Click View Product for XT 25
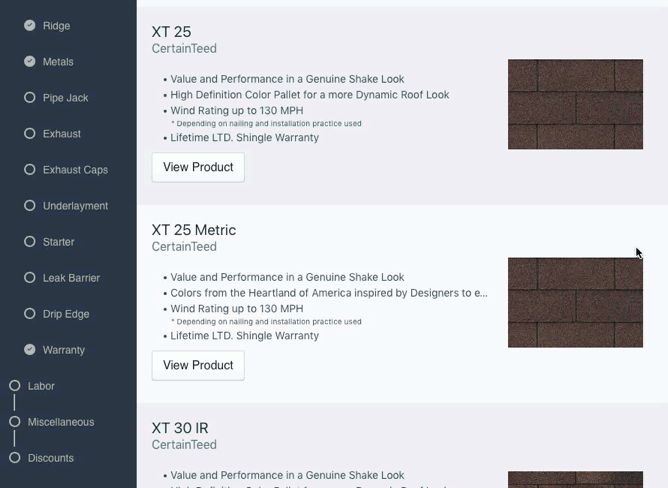Image resolution: width=668 pixels, height=488 pixels. (x=198, y=167)
